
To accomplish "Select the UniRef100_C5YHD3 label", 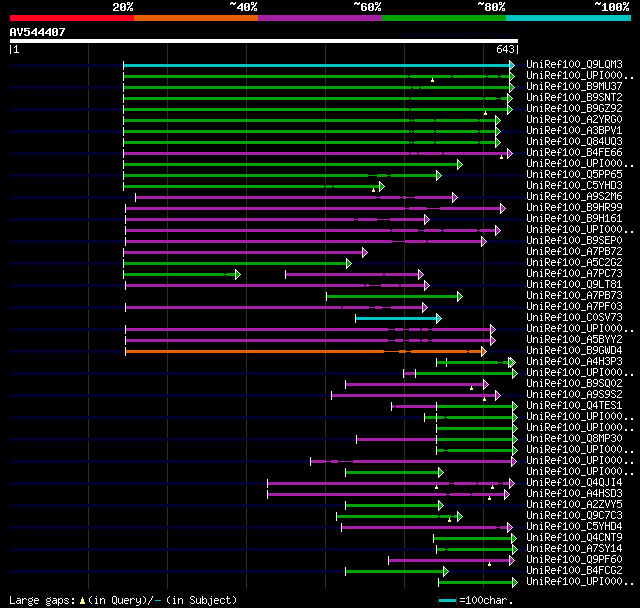I will pyautogui.click(x=574, y=186).
